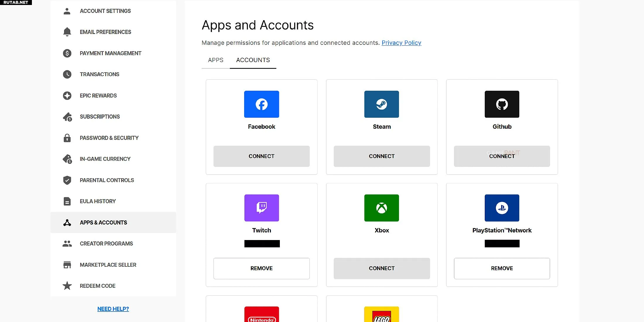
Task: Open the Privacy Policy link
Action: (401, 43)
